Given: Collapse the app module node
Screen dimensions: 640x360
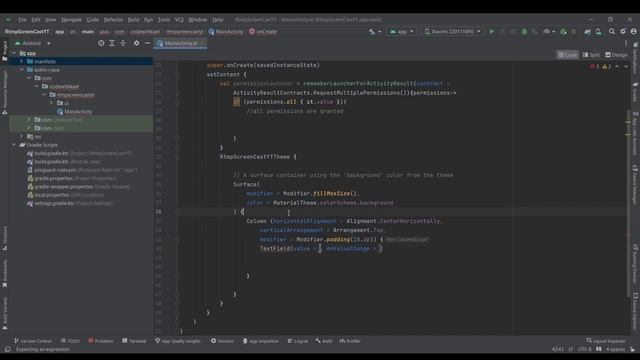Looking at the screenshot, I should point(14,53).
